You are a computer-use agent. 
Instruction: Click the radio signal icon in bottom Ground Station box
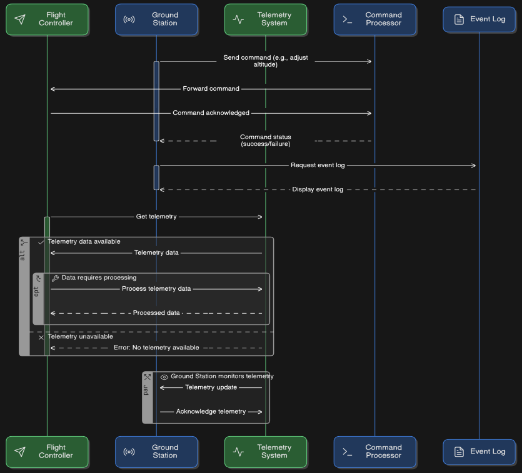click(x=129, y=452)
